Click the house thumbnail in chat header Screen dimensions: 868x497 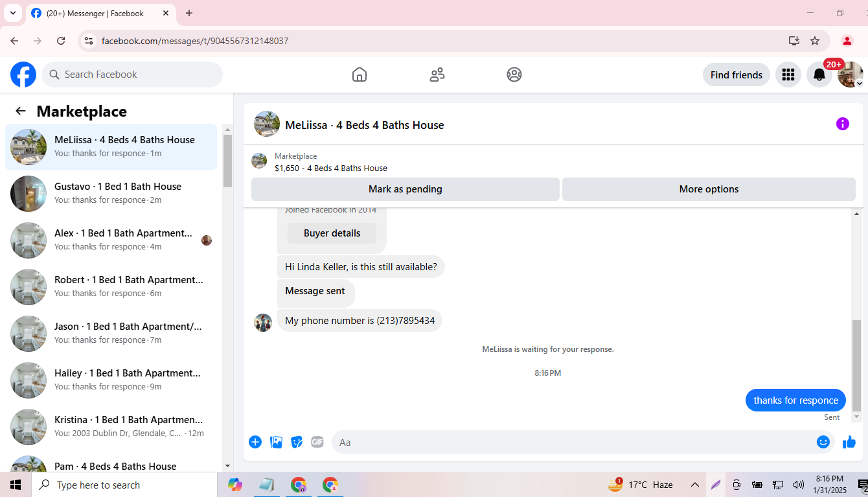(x=267, y=124)
